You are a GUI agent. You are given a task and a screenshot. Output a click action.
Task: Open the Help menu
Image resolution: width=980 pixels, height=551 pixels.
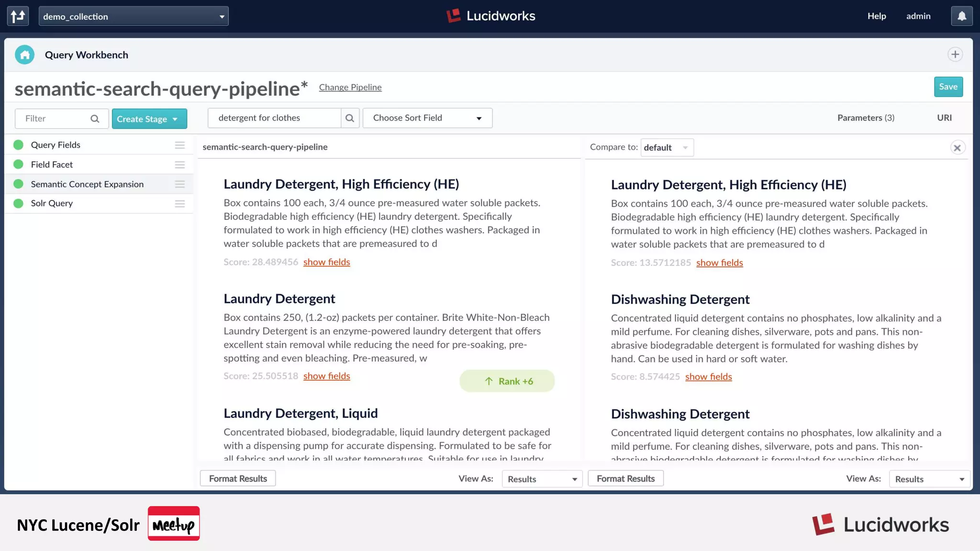click(877, 16)
